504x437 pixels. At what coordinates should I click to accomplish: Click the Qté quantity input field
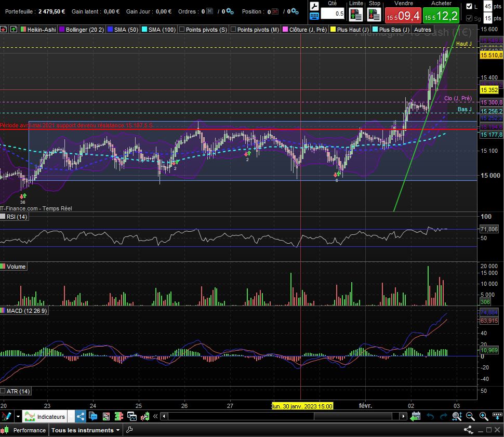pos(333,14)
